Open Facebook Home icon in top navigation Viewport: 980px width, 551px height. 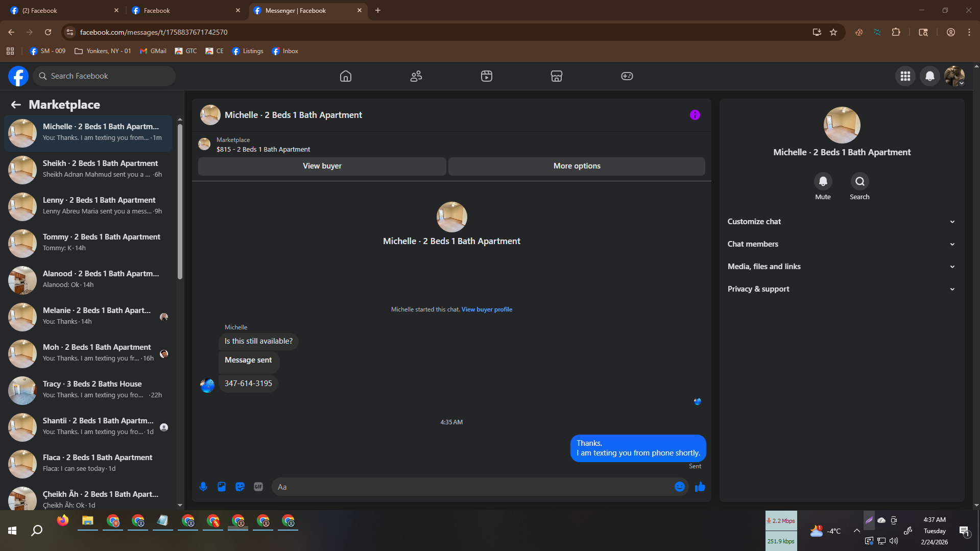[x=346, y=76]
